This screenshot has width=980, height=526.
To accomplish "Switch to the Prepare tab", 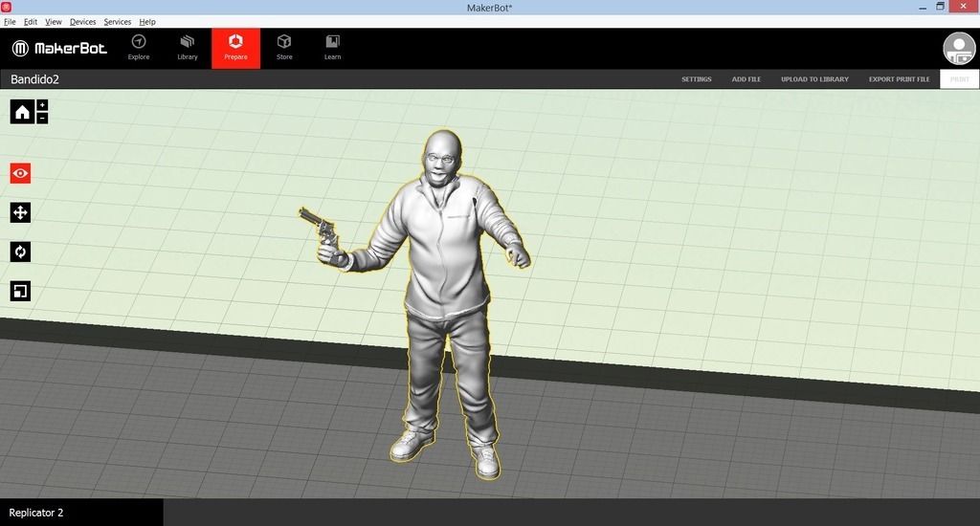I will click(235, 48).
